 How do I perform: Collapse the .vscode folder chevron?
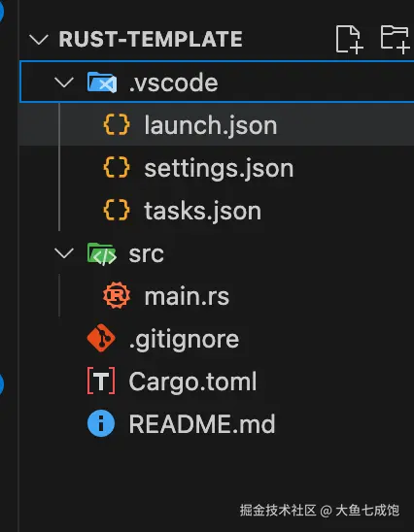click(x=64, y=83)
